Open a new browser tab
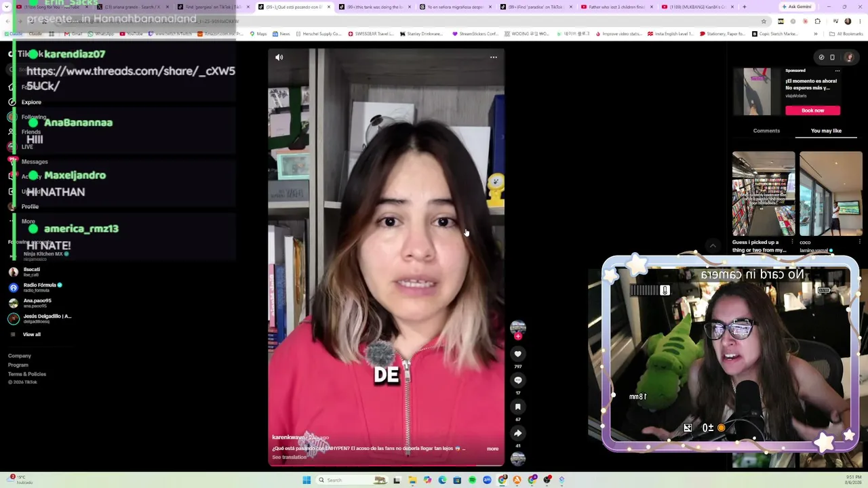 coord(744,7)
